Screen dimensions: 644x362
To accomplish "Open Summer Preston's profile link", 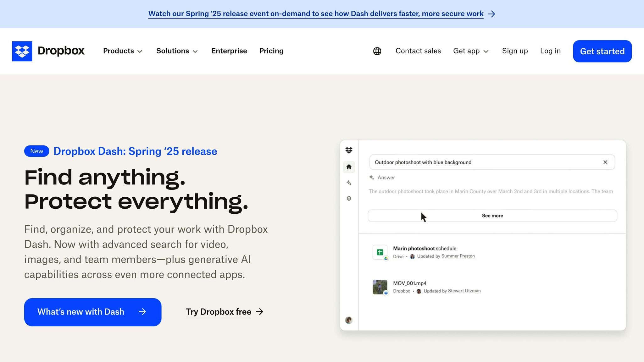I will (458, 256).
